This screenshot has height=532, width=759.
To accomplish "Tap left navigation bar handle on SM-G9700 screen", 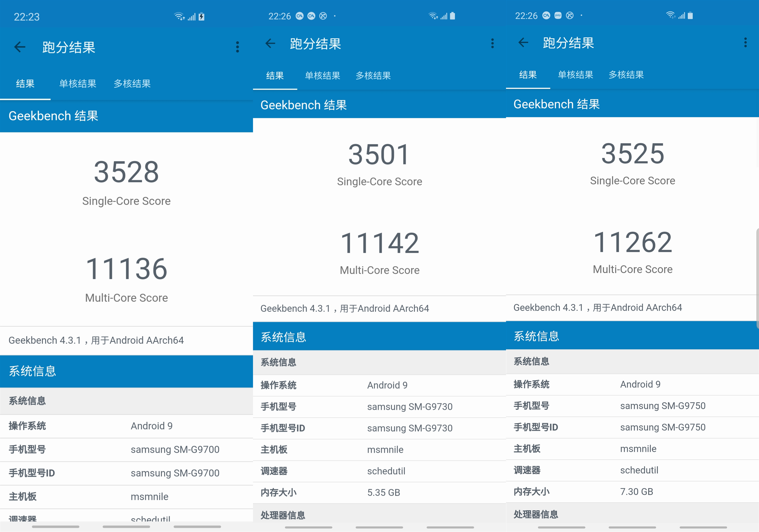I will point(56,527).
